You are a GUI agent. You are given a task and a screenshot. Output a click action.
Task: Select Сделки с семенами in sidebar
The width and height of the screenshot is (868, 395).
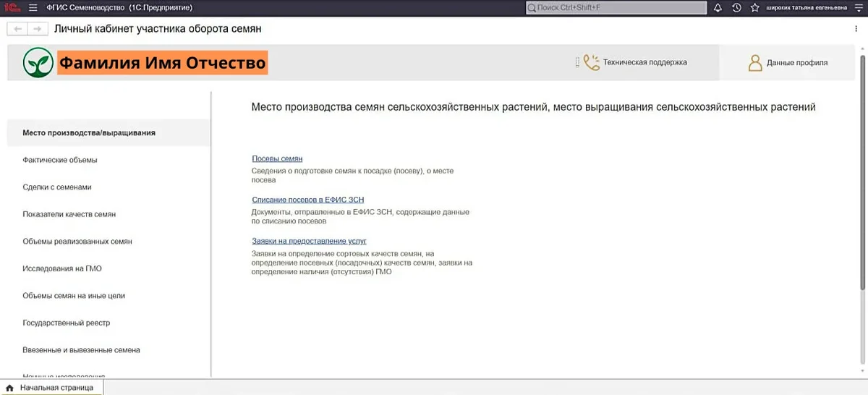(57, 187)
